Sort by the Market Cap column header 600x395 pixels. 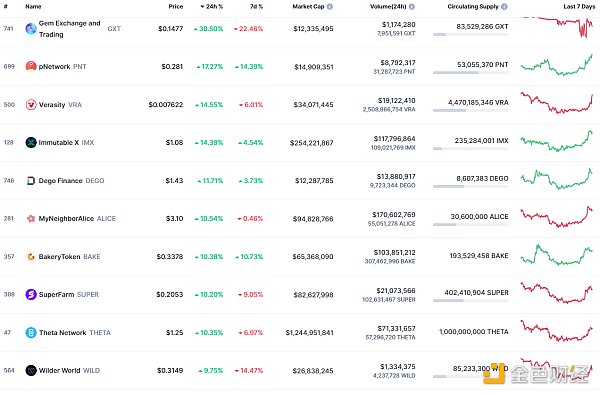tap(308, 7)
